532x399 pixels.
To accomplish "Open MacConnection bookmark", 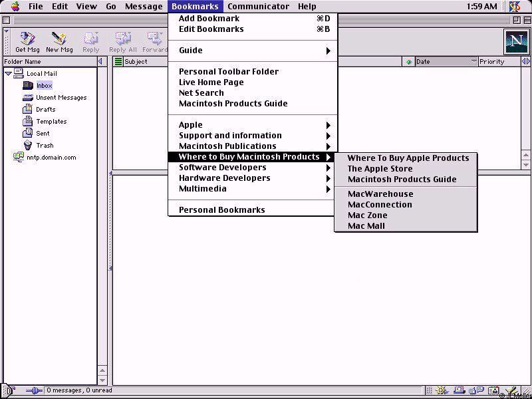I will (x=406, y=205).
